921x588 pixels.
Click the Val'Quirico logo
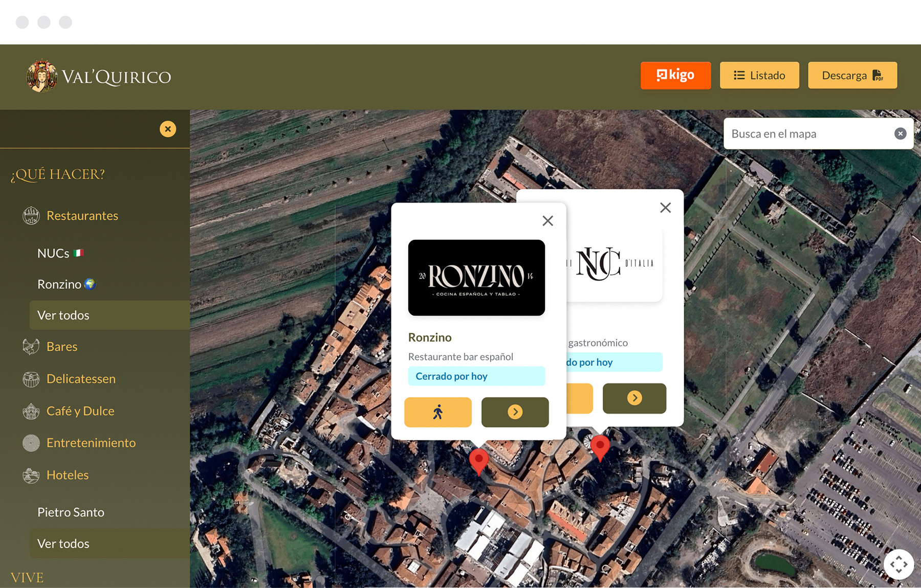tap(98, 76)
